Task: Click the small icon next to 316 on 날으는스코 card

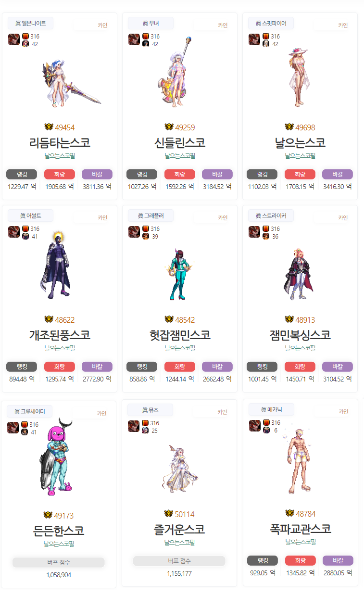Action: [x=266, y=36]
